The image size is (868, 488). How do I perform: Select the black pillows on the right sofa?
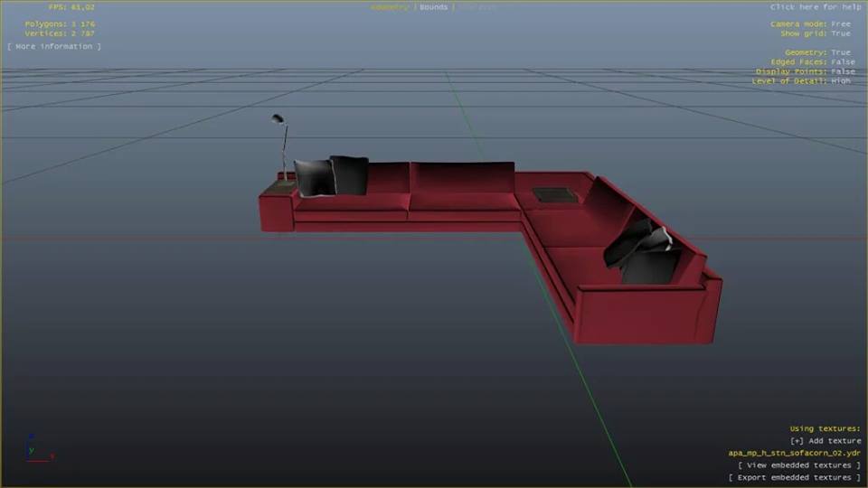[644, 253]
